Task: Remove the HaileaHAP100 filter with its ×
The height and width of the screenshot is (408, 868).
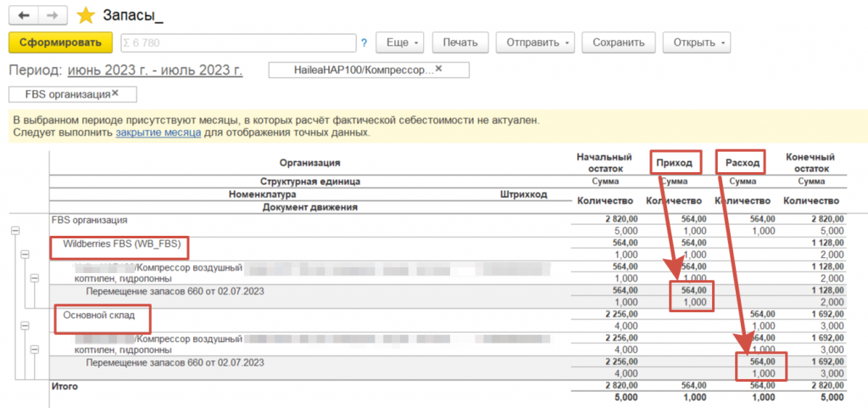Action: tap(438, 69)
